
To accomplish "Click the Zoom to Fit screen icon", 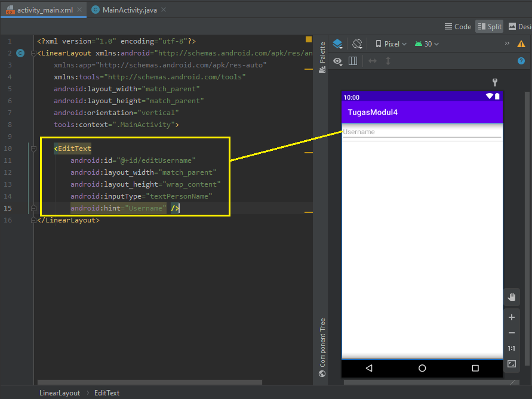I will [x=511, y=364].
